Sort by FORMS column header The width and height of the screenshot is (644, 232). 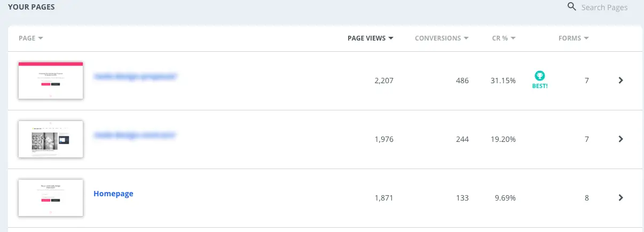pyautogui.click(x=574, y=38)
